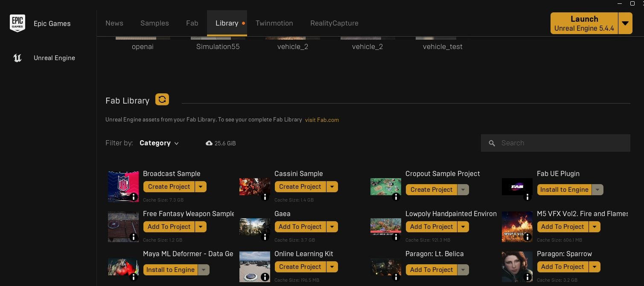
Task: Create project from Broadcast Sample
Action: [169, 187]
